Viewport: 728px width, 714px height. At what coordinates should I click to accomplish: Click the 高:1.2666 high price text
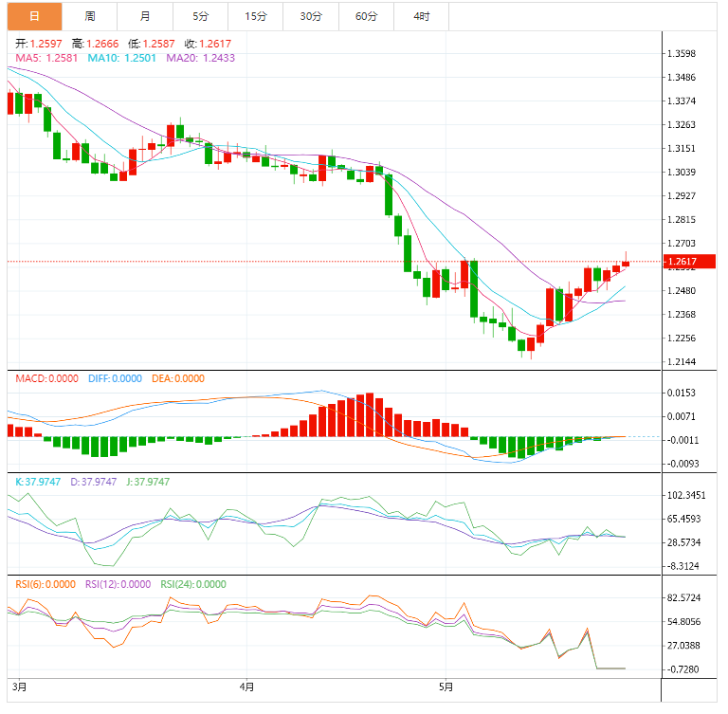coord(95,44)
